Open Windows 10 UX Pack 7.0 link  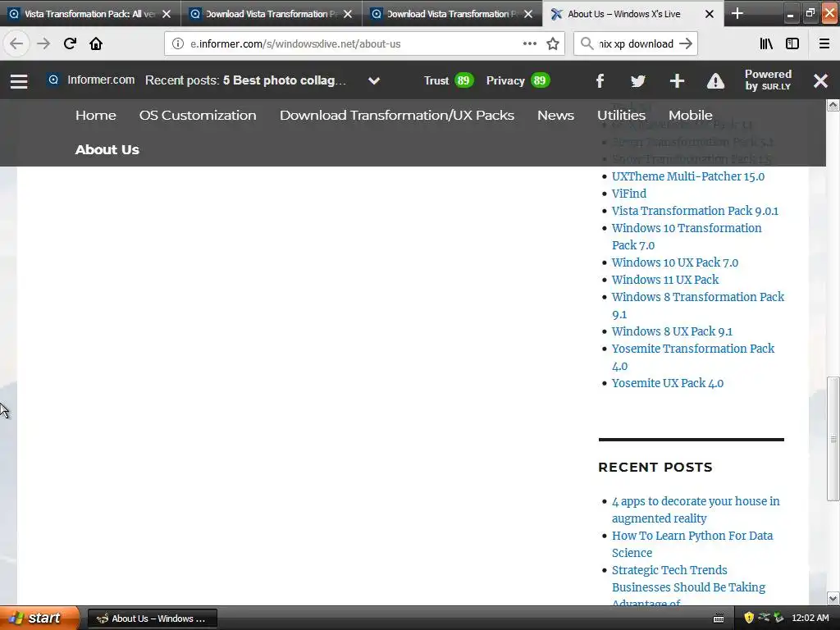[x=675, y=262]
